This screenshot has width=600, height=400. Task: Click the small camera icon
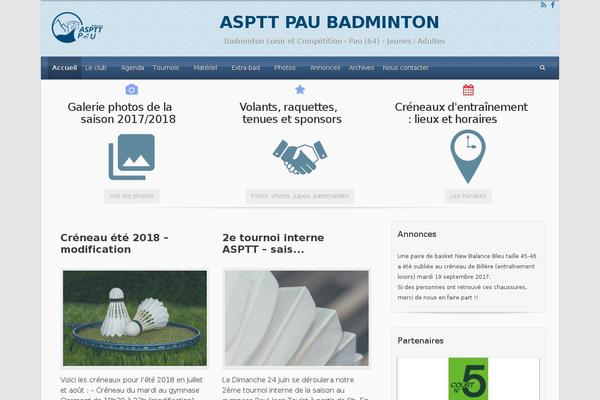[132, 90]
